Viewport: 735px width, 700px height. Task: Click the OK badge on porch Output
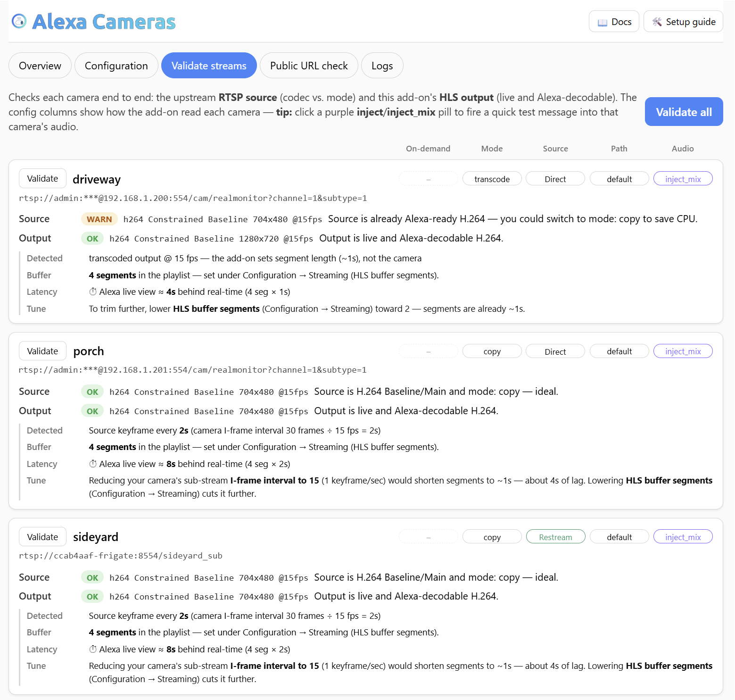pos(92,411)
